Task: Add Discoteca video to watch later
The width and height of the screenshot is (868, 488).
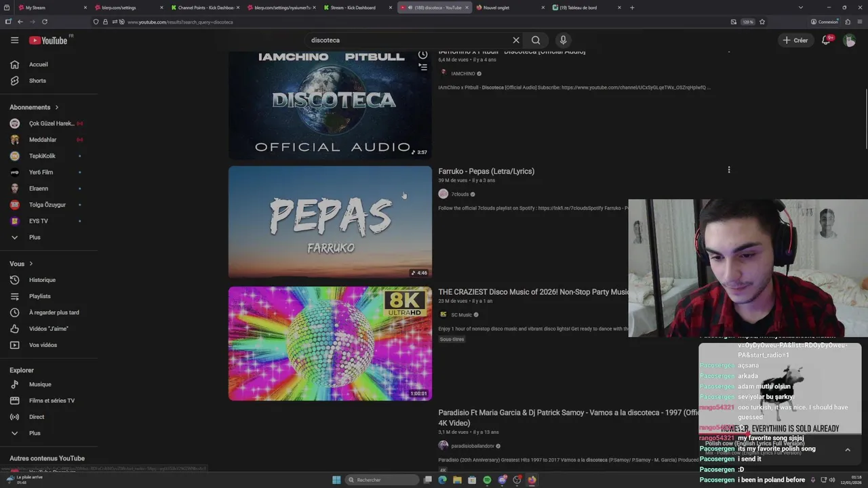Action: (x=422, y=54)
